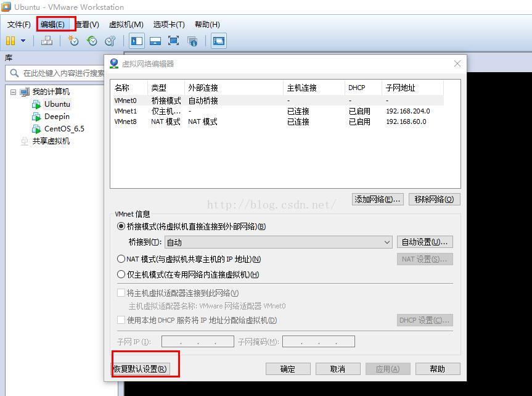Enter full screen mode icon
This screenshot has height=396, width=532.
pyautogui.click(x=174, y=41)
